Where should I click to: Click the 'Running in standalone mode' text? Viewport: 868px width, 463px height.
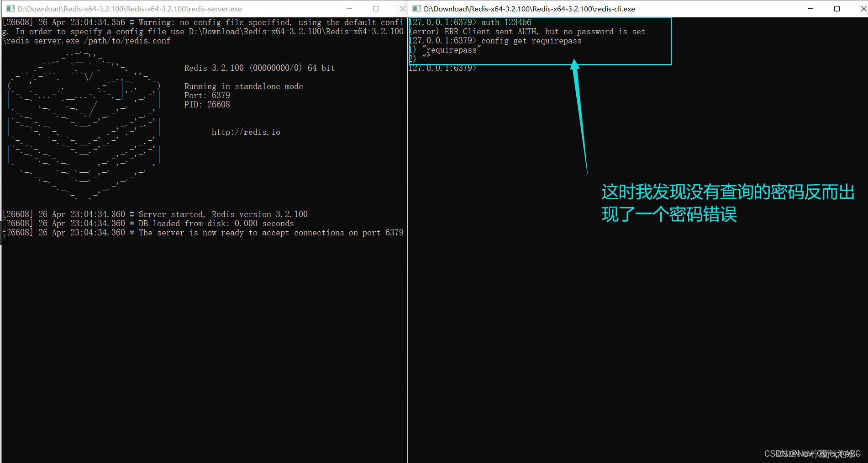point(243,86)
